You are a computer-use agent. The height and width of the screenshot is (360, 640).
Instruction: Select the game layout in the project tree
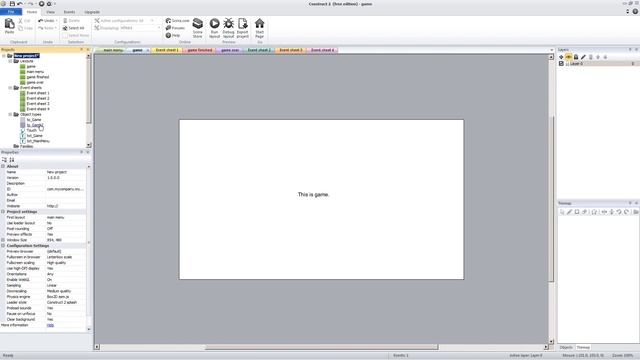31,66
